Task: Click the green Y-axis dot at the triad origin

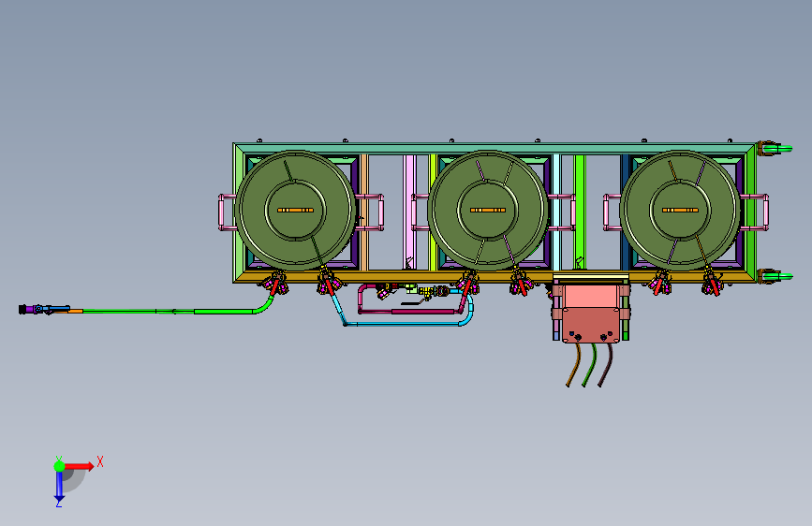Action: 60,466
